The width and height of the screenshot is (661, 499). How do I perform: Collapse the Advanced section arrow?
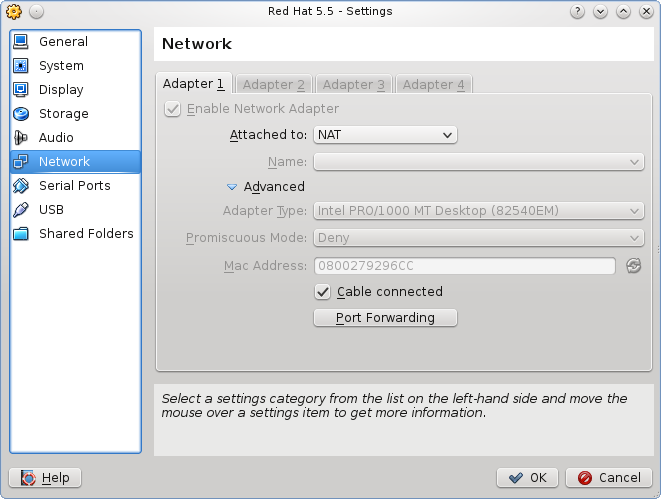click(x=232, y=187)
